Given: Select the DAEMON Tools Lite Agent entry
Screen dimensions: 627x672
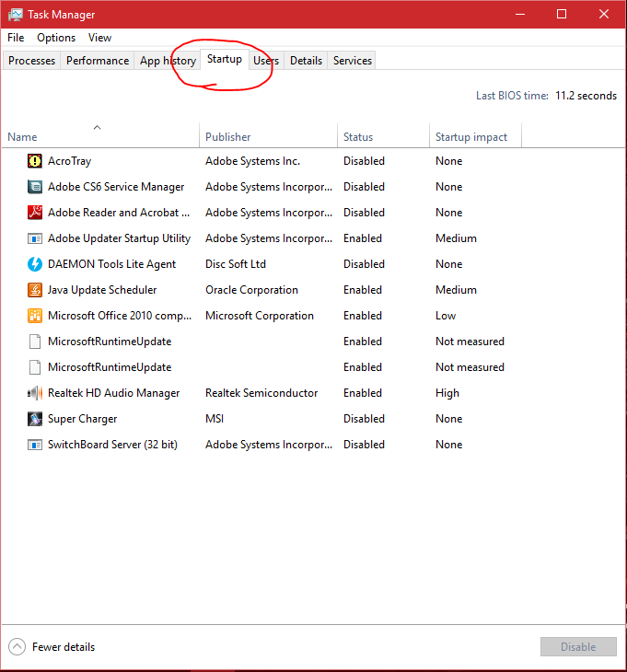Looking at the screenshot, I should [111, 264].
